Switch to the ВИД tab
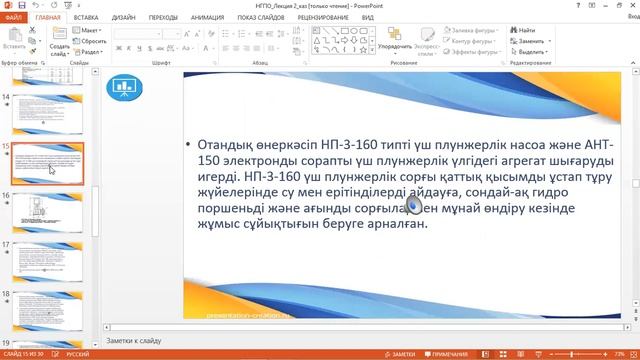The width and height of the screenshot is (640, 360). 367,18
